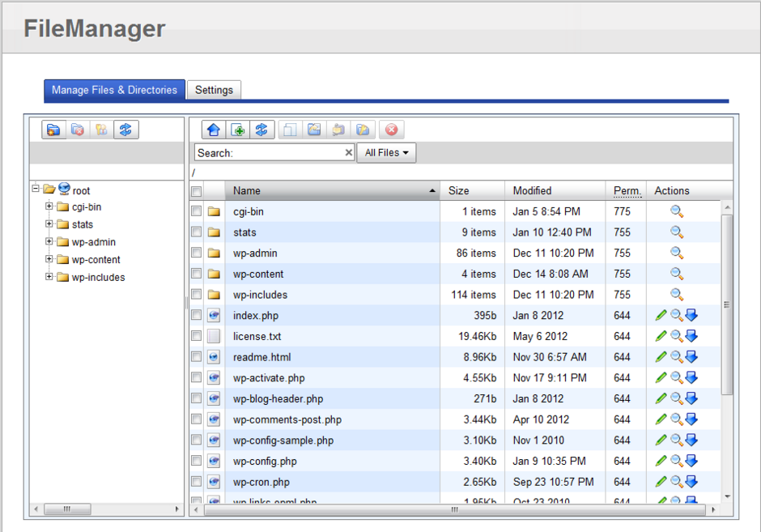Download wp-cron.php with blue arrow
The image size is (761, 532).
(691, 482)
